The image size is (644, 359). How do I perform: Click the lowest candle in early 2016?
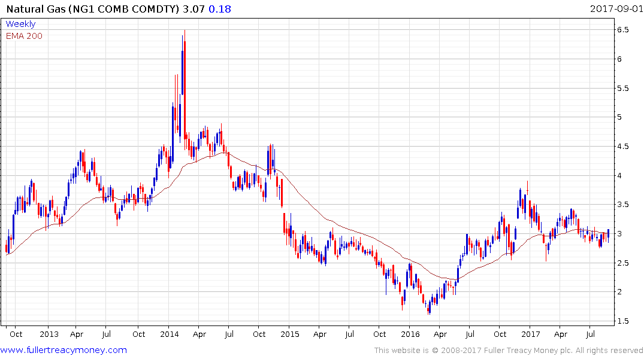pos(429,309)
